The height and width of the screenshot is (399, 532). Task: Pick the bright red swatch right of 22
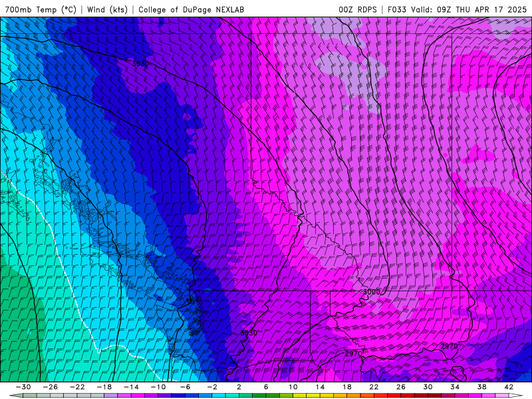[x=380, y=396]
